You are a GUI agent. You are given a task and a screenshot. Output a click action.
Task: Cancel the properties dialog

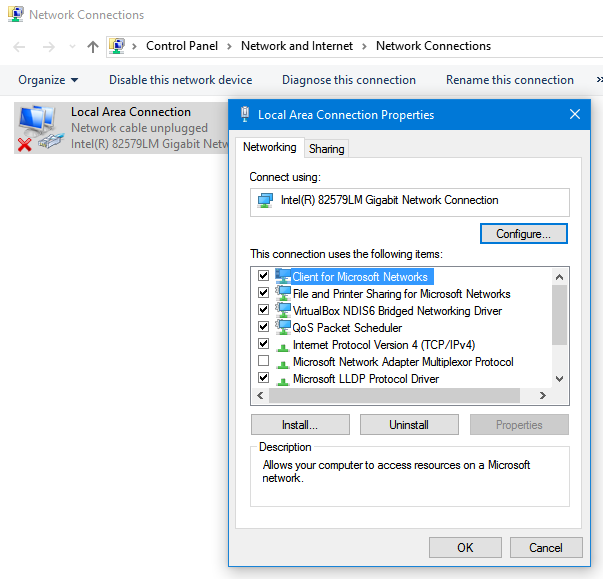[546, 547]
